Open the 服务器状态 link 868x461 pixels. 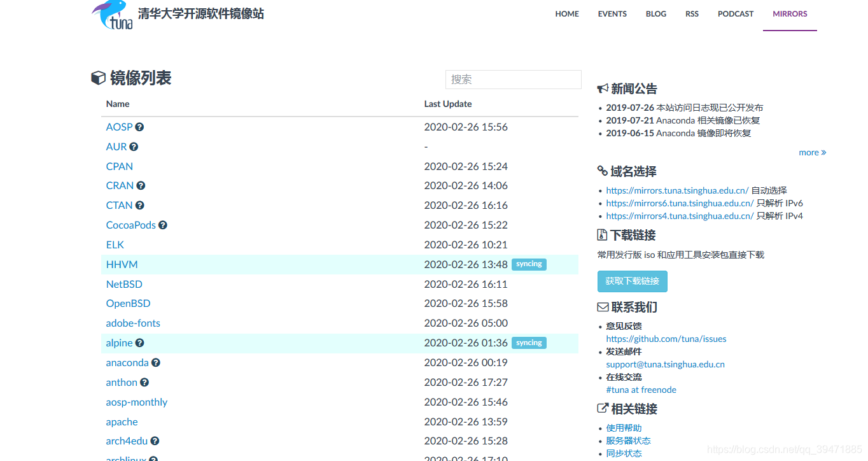628,441
